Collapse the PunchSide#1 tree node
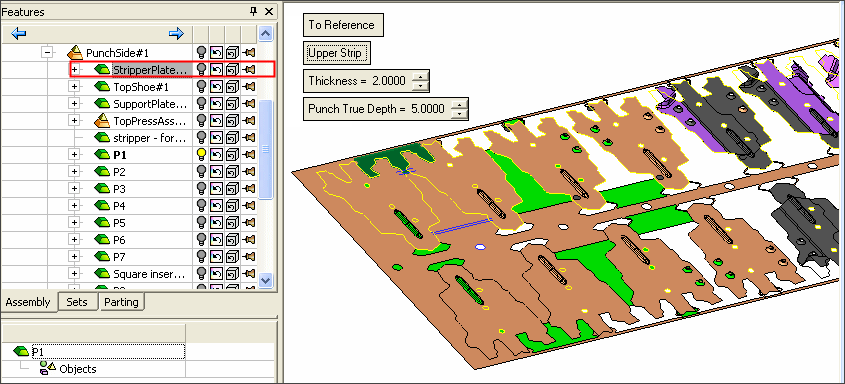This screenshot has height=384, width=845. 48,53
